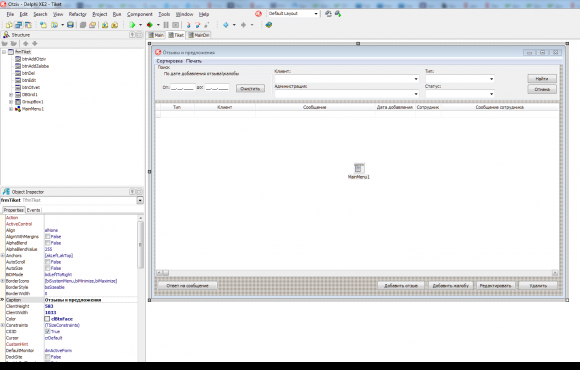Screen dimensions: 580x370
Task: Click the green Run button in toolbar
Action: tap(132, 25)
